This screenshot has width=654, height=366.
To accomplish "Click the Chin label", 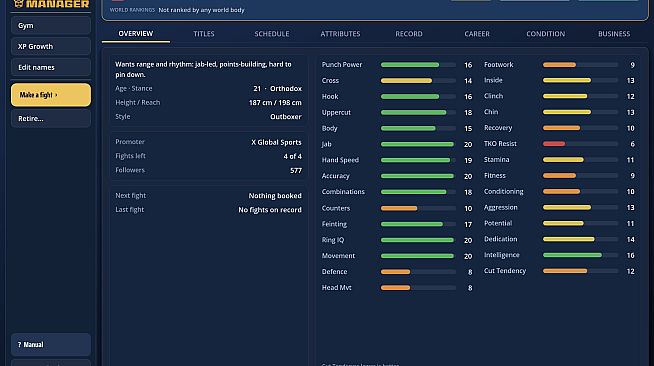I will click(491, 112).
